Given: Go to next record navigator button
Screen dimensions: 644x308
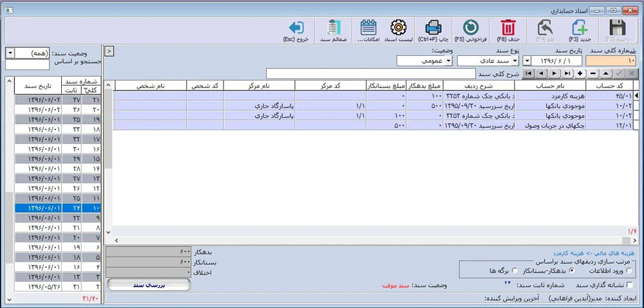Looking at the screenshot, I should tap(555, 73).
